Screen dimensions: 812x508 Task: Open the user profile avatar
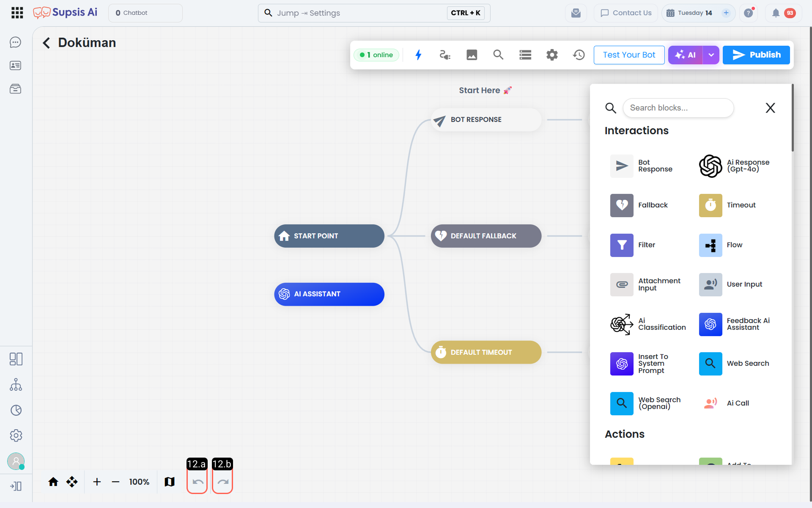pos(16,461)
